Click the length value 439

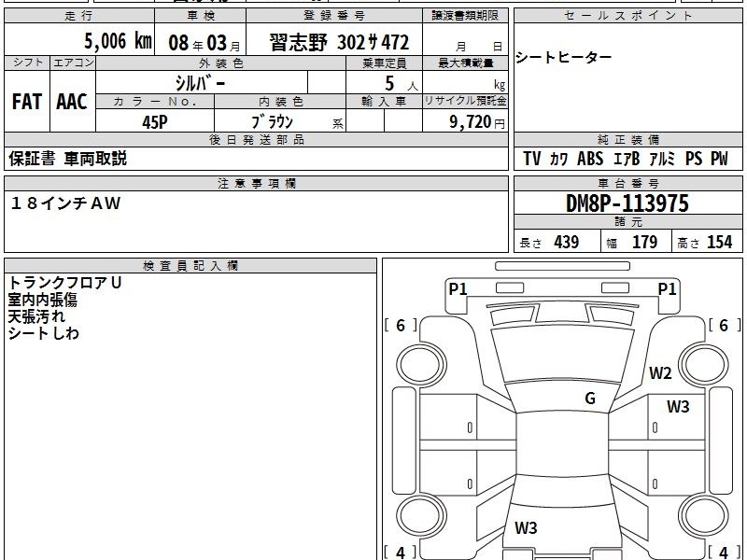coord(567,243)
